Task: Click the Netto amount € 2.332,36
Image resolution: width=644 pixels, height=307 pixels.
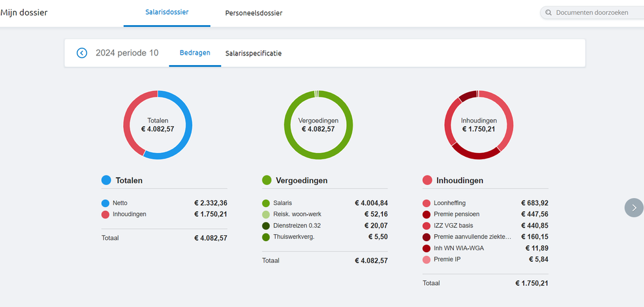Action: pyautogui.click(x=211, y=203)
